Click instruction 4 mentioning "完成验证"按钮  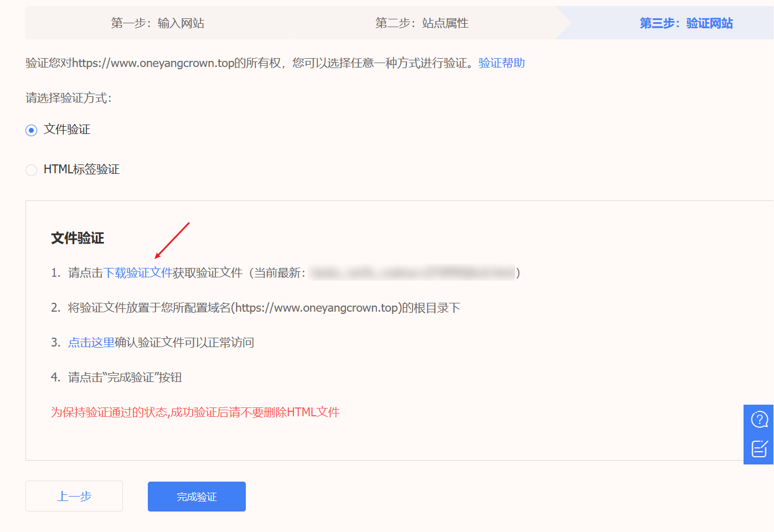[x=125, y=378]
